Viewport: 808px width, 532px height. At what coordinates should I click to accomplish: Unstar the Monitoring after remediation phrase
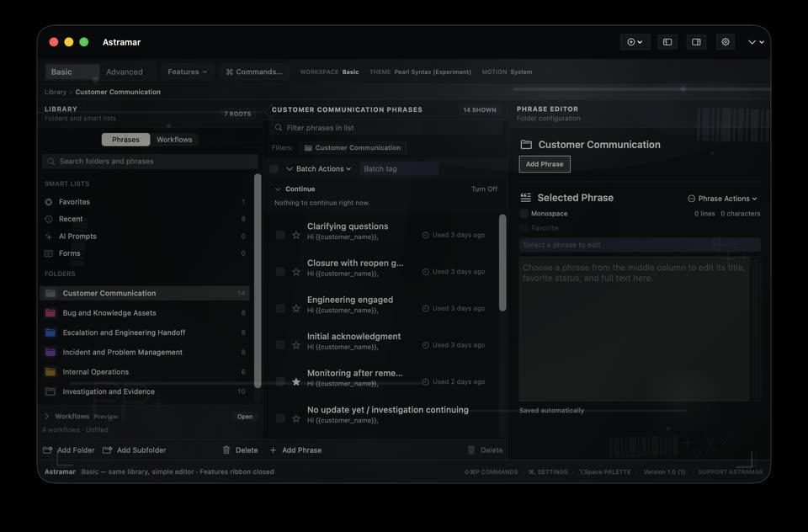click(296, 382)
